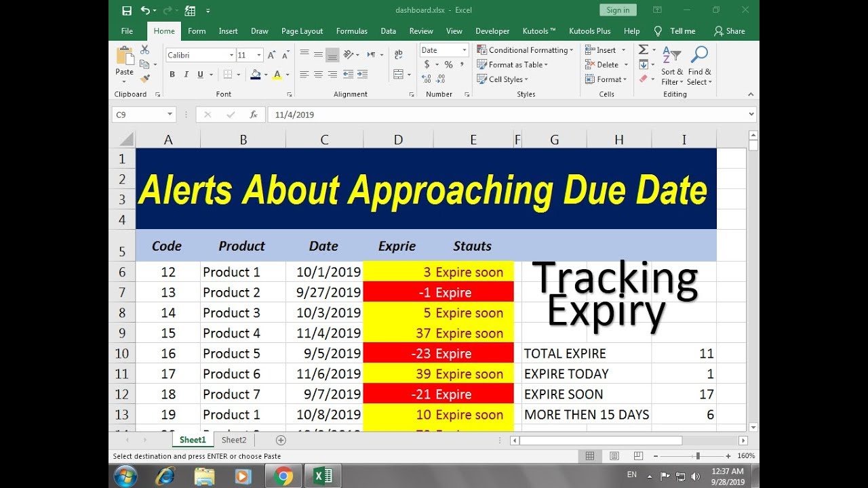
Task: Click the Increase Decimal icon
Action: (427, 79)
